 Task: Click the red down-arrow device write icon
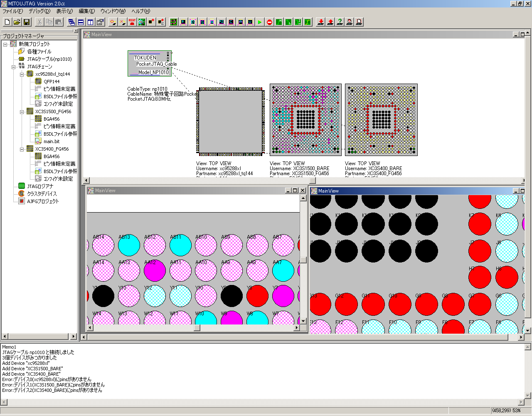(x=320, y=22)
